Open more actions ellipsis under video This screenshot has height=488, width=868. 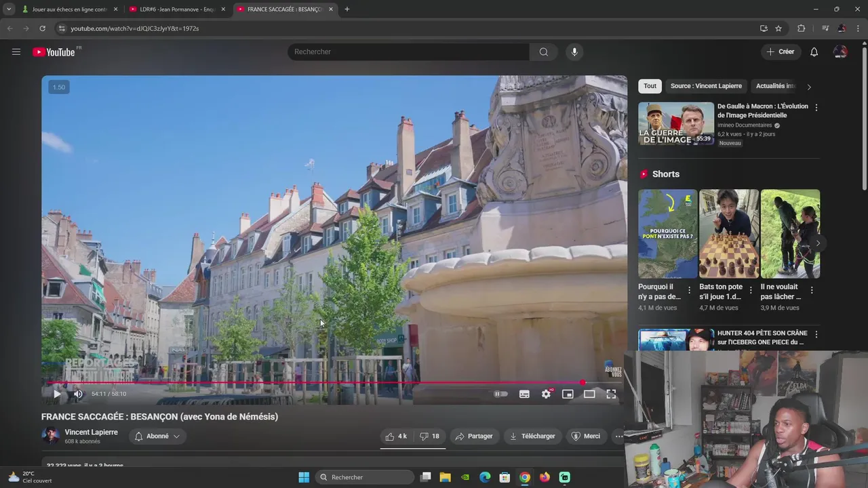[x=618, y=436]
